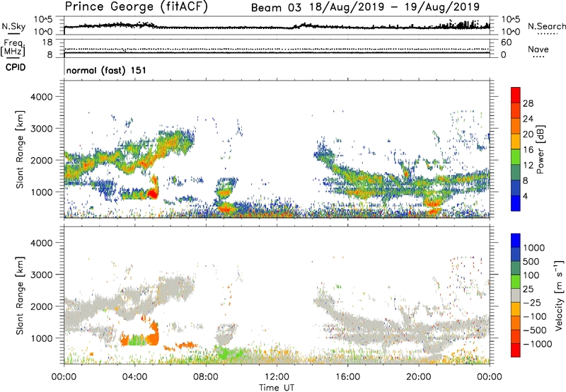Viewport: 566px width, 392px height.
Task: Pick the red bottom segment of Velocity colorbar
Action: tap(516, 350)
